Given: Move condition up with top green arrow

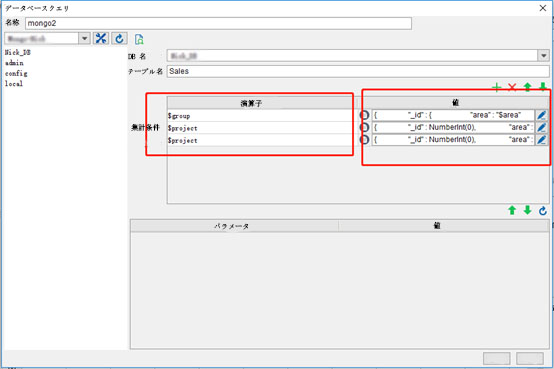Looking at the screenshot, I should tap(528, 87).
